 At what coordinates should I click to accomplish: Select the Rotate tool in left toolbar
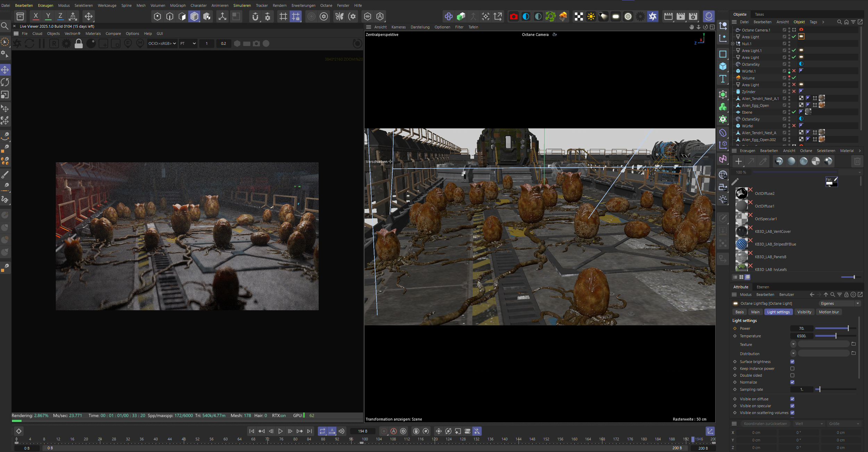5,82
